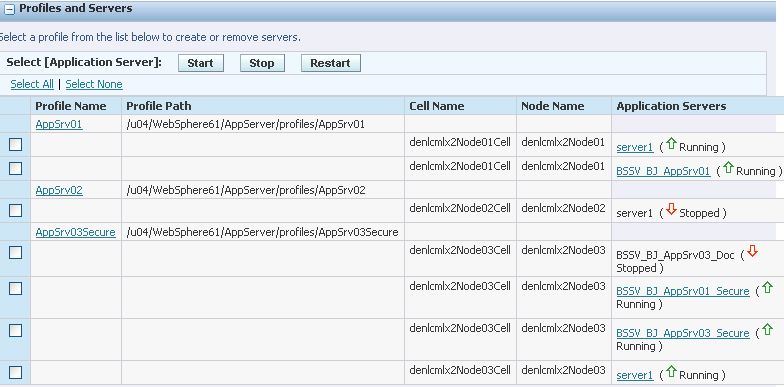The image size is (784, 387).
Task: Check the box for denlcmlx2Node03 server1 row
Action: (x=16, y=372)
